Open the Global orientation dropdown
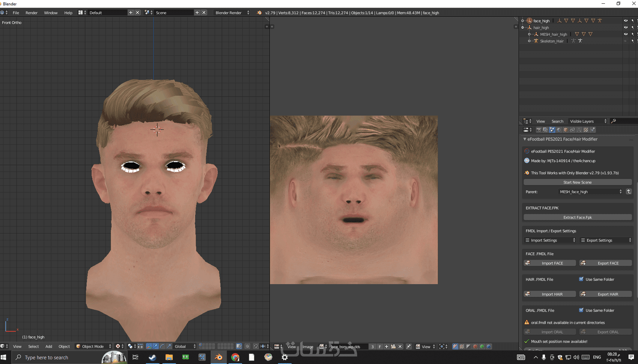This screenshot has height=364, width=638. coord(185,346)
